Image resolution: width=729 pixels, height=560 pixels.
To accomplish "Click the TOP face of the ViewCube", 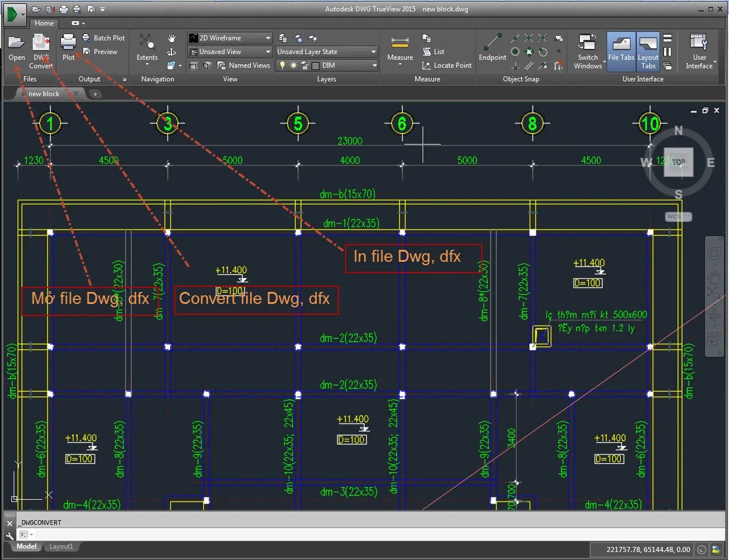I will (678, 162).
